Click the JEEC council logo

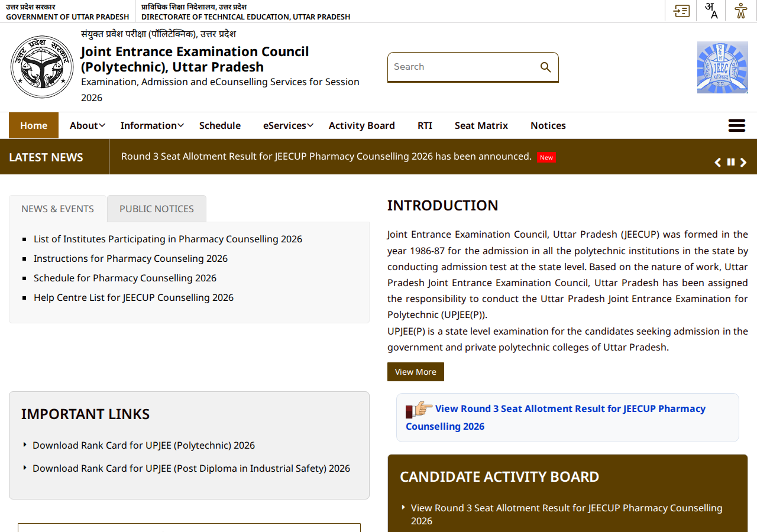click(x=722, y=67)
